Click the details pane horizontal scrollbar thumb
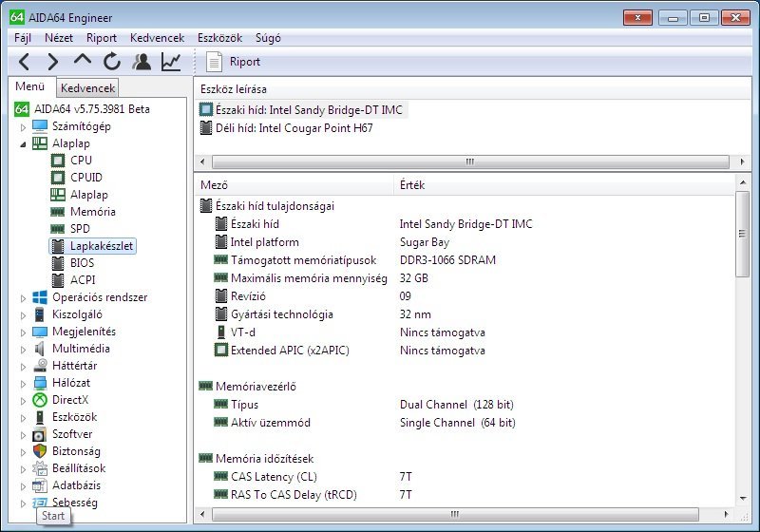The image size is (760, 532). pyautogui.click(x=455, y=514)
